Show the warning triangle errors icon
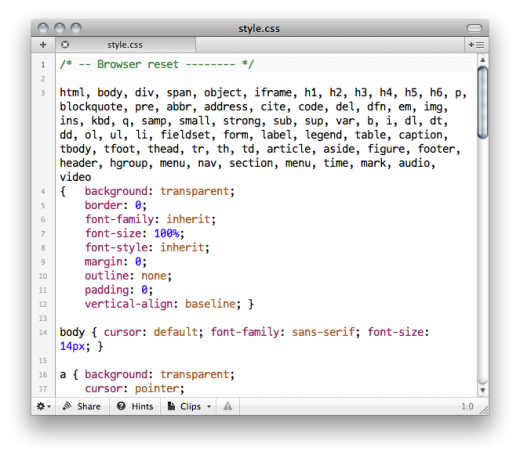Screen dimensions: 520x458 pos(228,406)
